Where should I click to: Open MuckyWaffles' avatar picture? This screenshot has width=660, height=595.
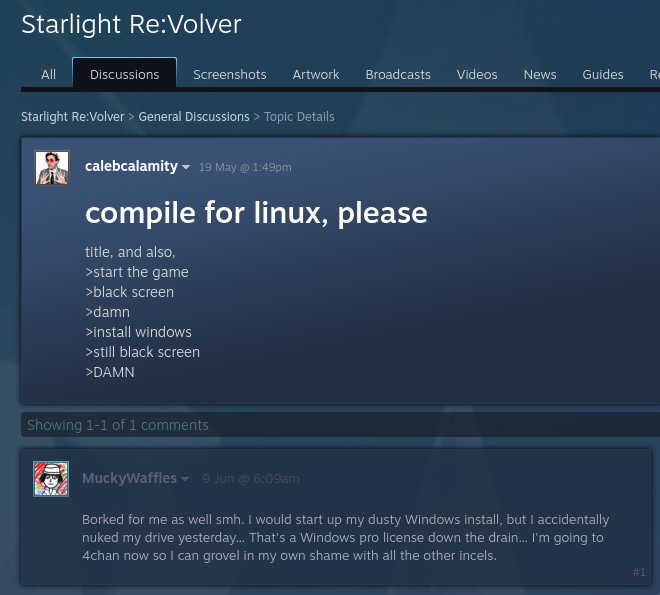point(51,478)
